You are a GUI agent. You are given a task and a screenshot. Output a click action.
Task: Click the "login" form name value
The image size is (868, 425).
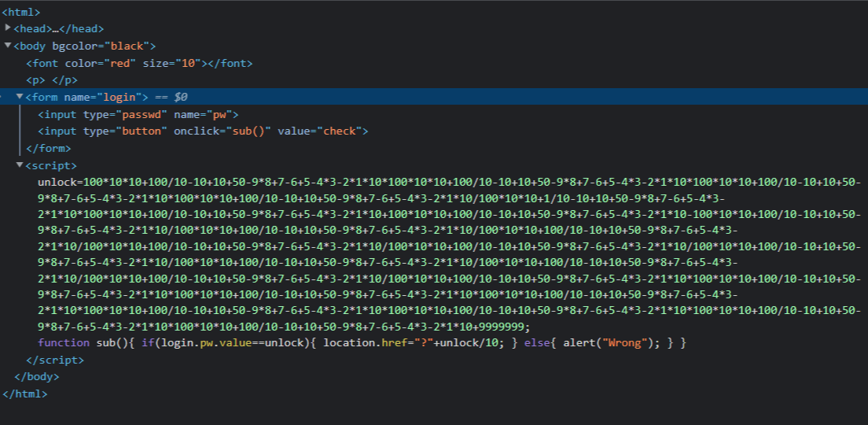(x=119, y=98)
